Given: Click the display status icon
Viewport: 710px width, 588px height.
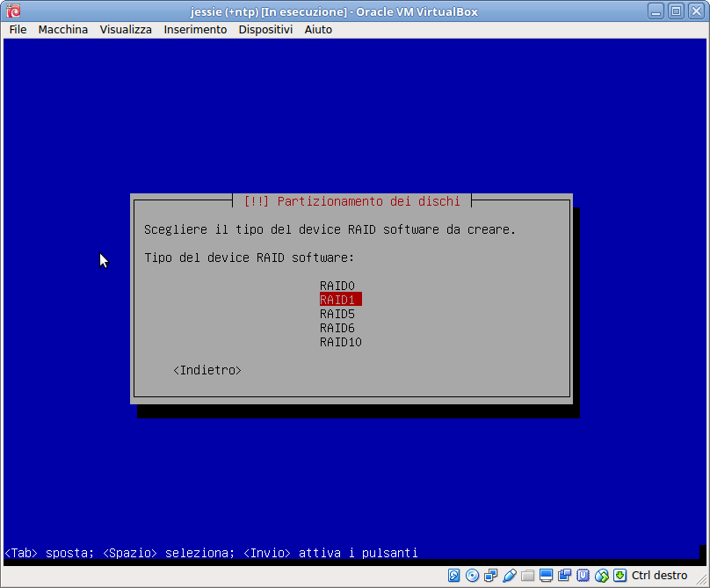Looking at the screenshot, I should (546, 576).
